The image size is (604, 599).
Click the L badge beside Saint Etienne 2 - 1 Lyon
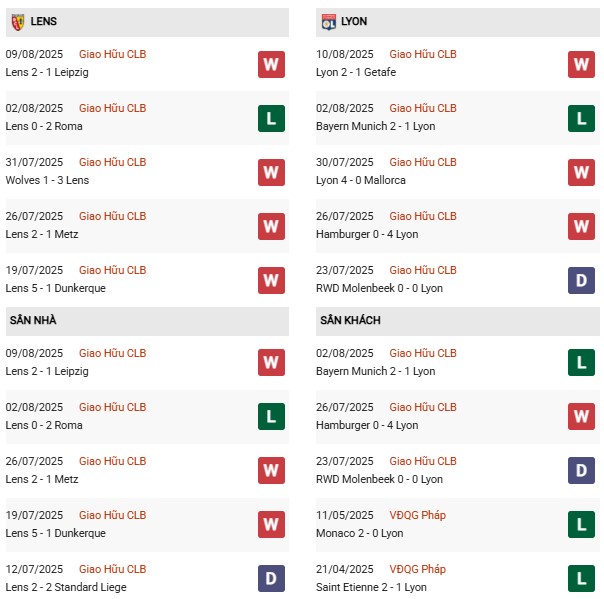[x=581, y=580]
